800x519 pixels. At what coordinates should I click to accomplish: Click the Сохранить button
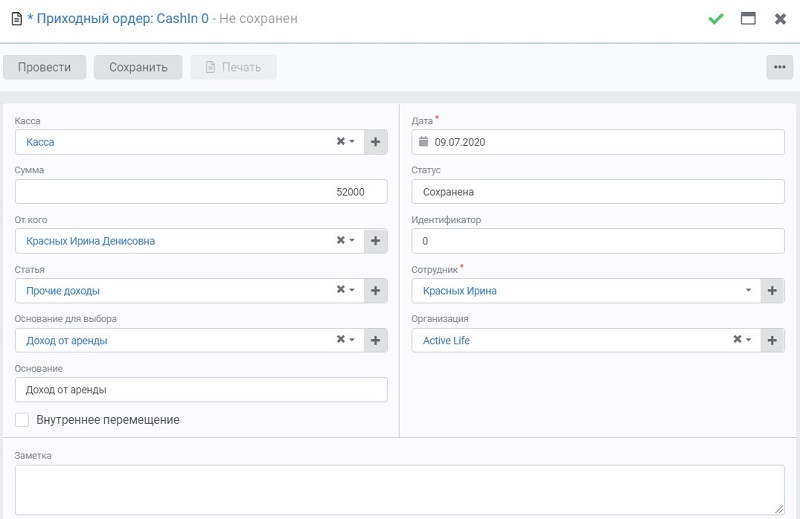click(138, 67)
